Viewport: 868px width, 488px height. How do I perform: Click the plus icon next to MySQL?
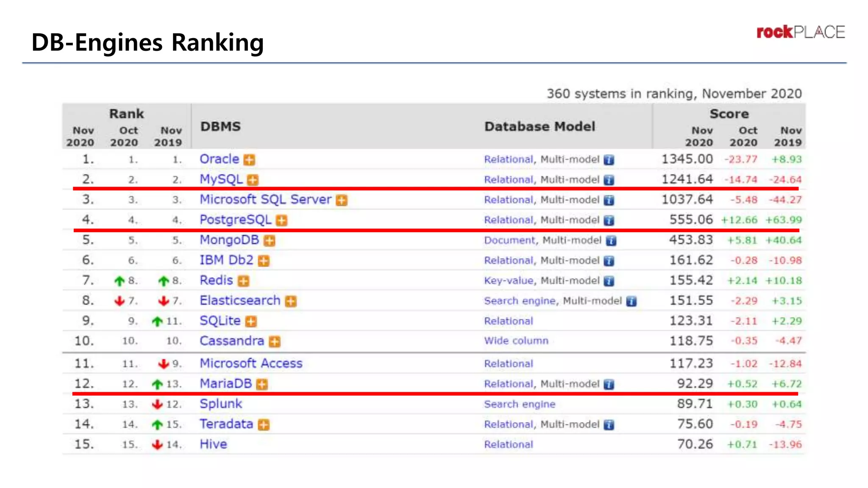[x=253, y=180]
